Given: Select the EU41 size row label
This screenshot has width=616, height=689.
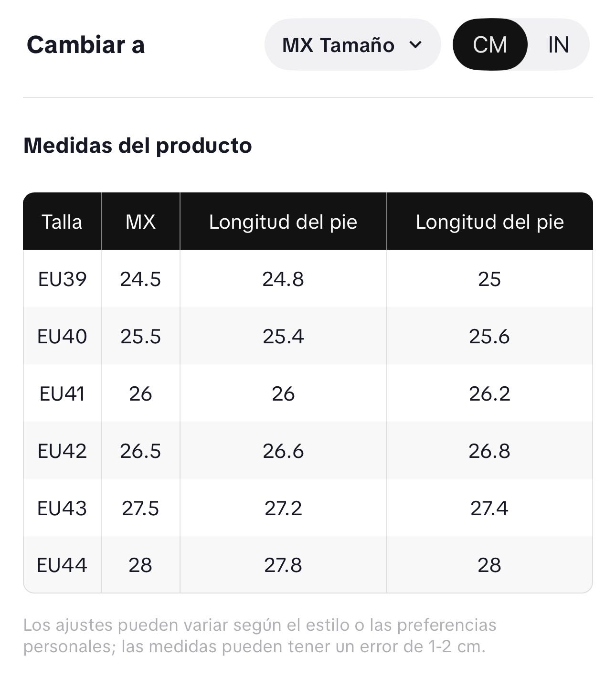Looking at the screenshot, I should [x=62, y=393].
